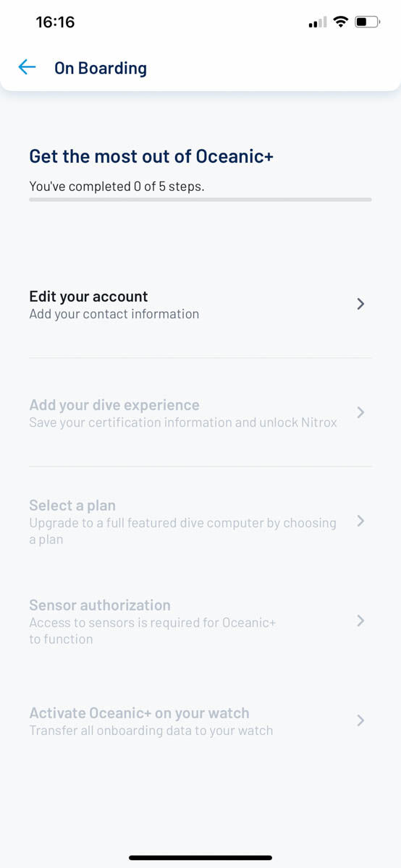The height and width of the screenshot is (868, 401).
Task: Open the Select a plan option
Action: 200,522
